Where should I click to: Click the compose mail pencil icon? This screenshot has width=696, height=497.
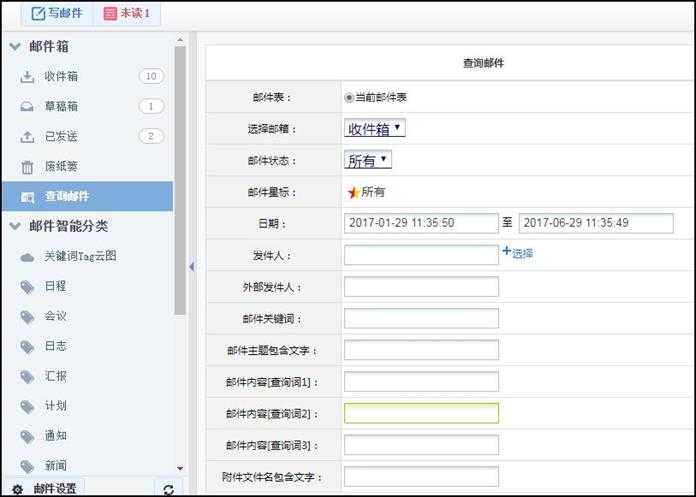tap(38, 14)
